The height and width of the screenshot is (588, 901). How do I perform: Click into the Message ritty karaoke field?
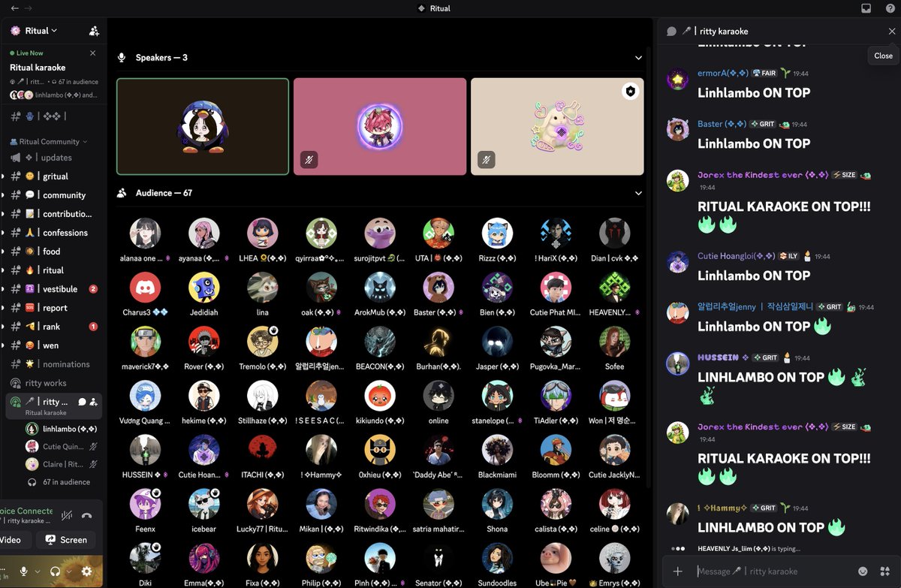click(x=773, y=571)
